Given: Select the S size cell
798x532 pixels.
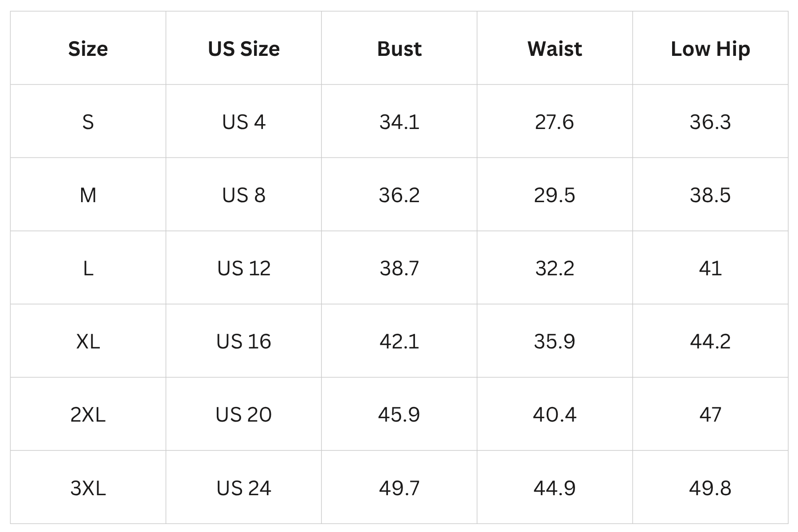Looking at the screenshot, I should [88, 122].
